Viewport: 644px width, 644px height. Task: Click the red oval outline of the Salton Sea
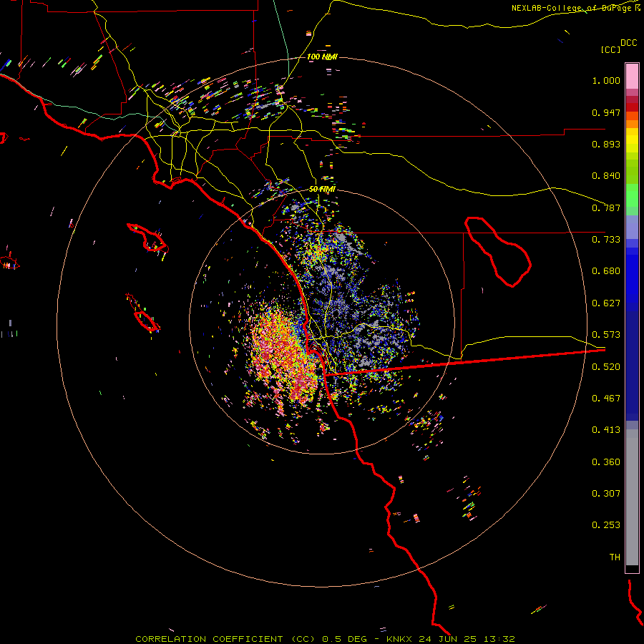pos(498,252)
